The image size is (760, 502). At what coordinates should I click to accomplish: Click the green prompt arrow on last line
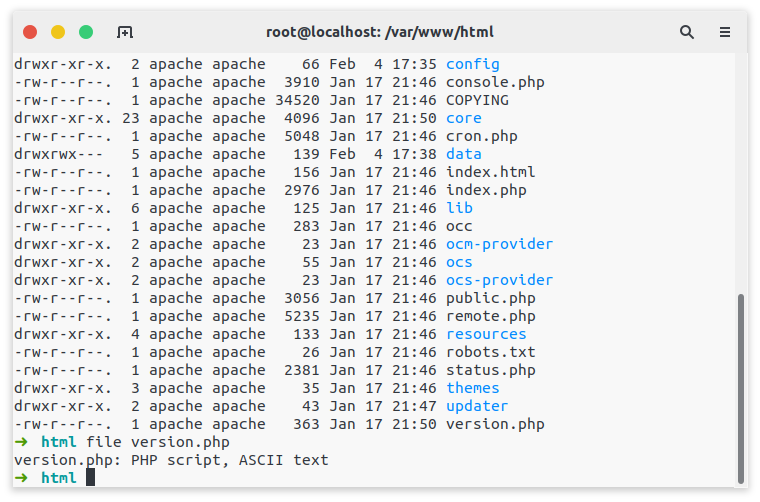pos(21,478)
